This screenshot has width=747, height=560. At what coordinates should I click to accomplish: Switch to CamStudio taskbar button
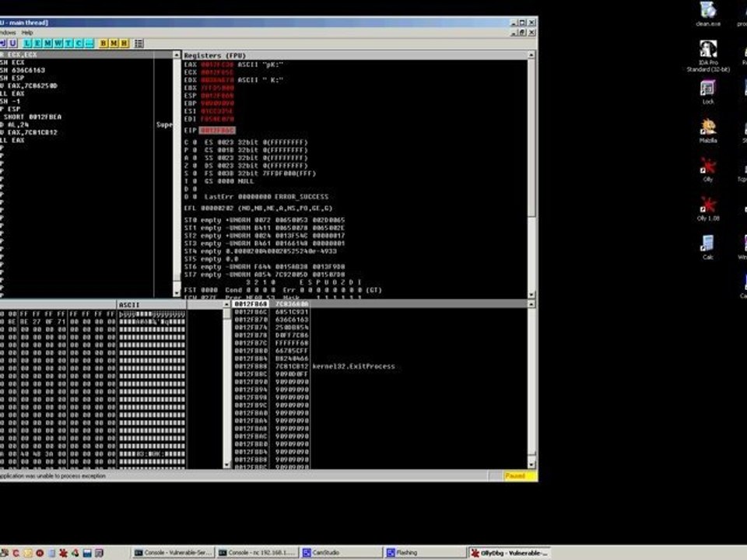point(342,552)
